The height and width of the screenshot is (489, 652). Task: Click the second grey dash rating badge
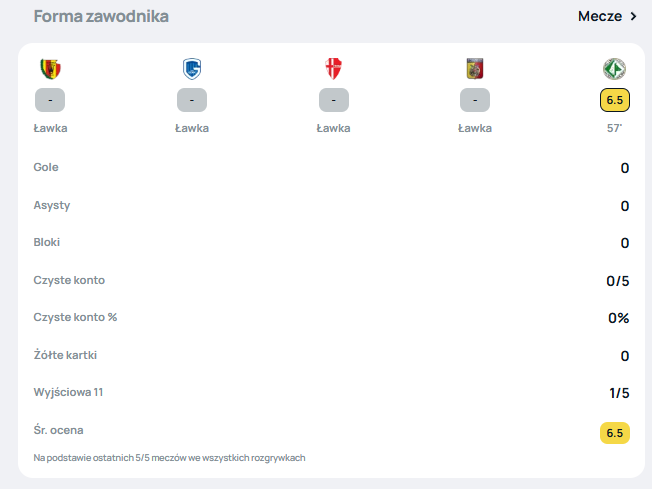(192, 100)
